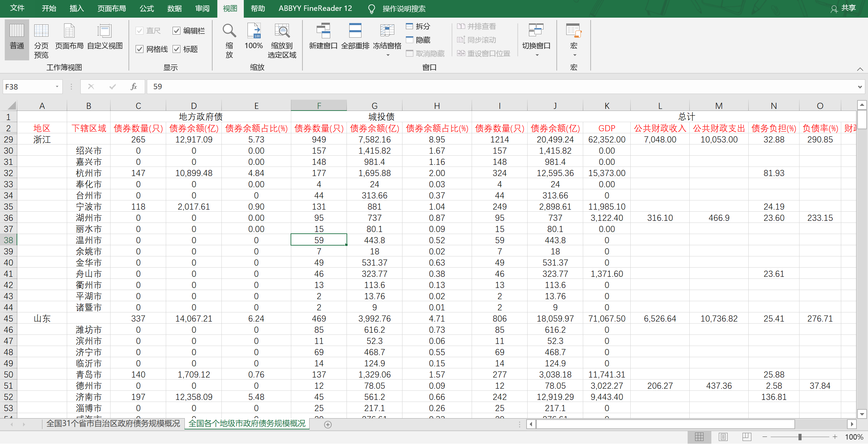Click the Zoom magnifier icon
The image size is (868, 444).
229,31
